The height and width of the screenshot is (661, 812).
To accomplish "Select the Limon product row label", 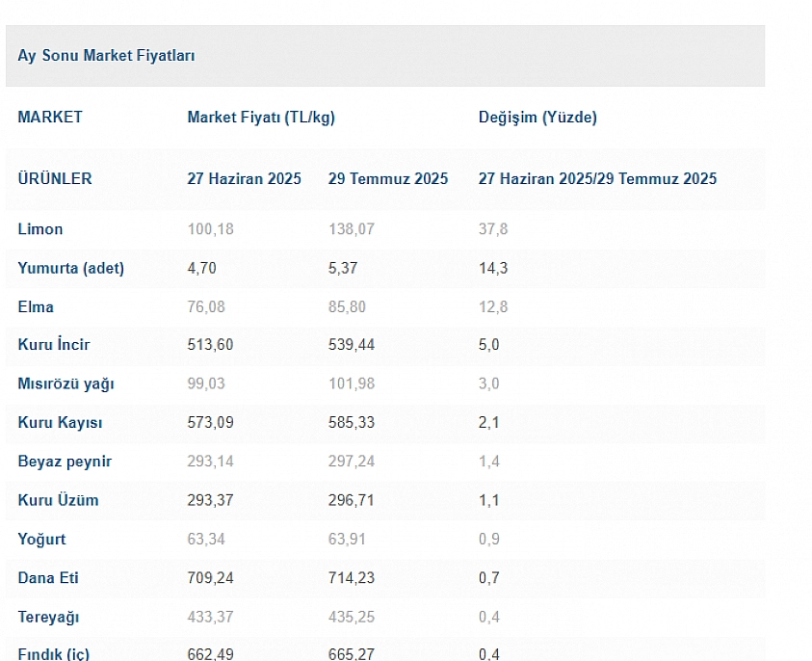I will (40, 229).
